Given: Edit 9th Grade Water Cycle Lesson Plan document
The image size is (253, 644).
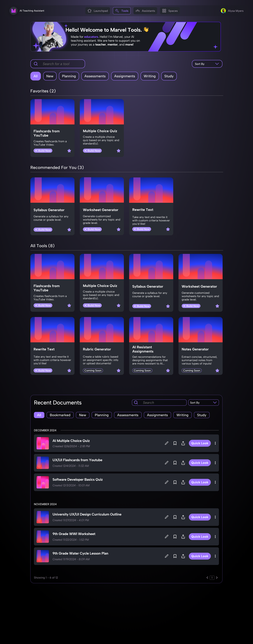Looking at the screenshot, I should [167, 556].
